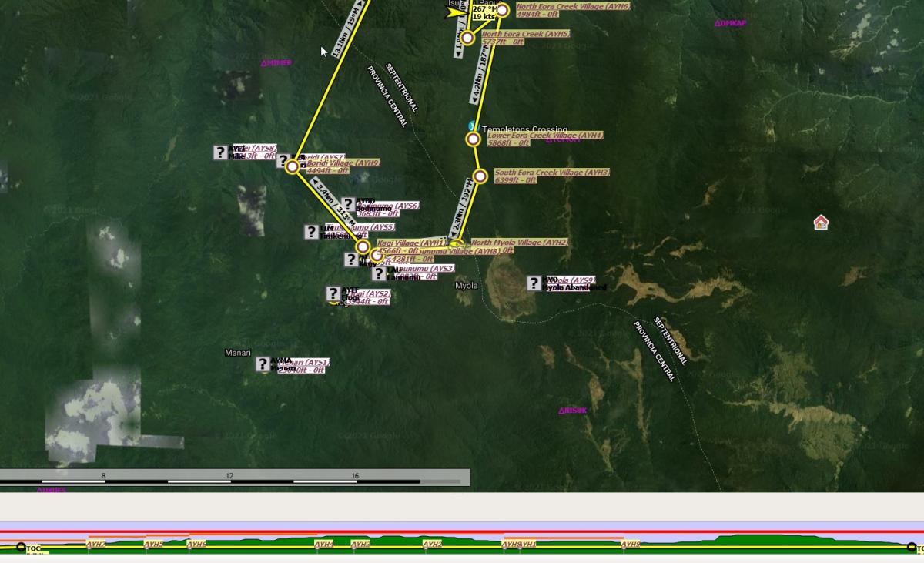Click the Templetons Crossing blue place marker

coord(474,126)
